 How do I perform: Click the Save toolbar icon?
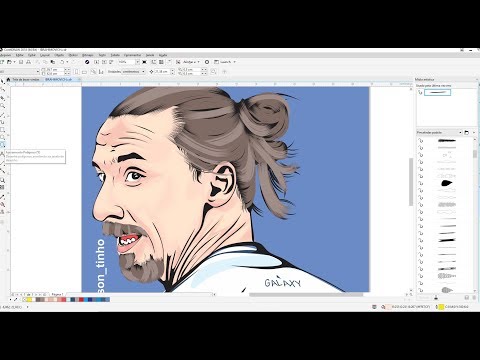[x=21, y=62]
